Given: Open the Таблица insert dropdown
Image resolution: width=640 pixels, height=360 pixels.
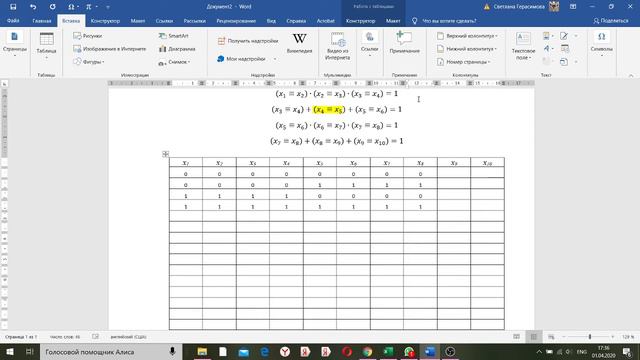Looking at the screenshot, I should click(46, 46).
